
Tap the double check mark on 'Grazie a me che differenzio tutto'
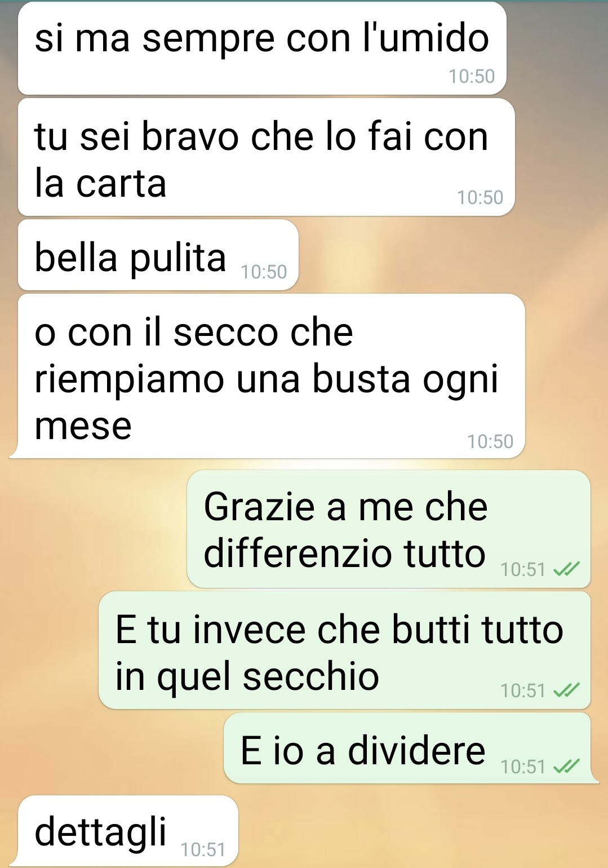click(x=566, y=570)
